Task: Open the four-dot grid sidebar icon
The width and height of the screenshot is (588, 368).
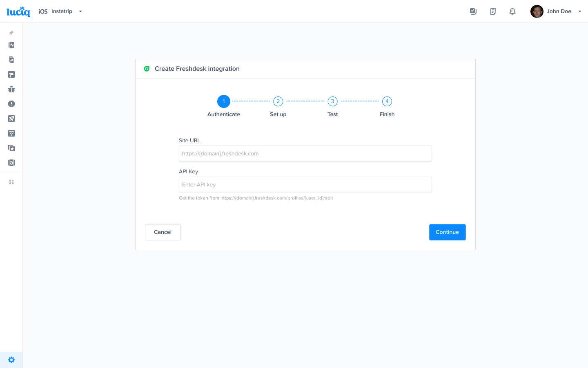Action: [11, 182]
